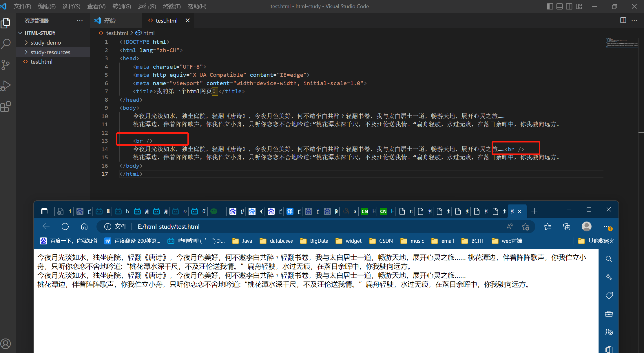Add page to favorites star icon
Viewport: 644px width, 353px height.
coord(526,227)
